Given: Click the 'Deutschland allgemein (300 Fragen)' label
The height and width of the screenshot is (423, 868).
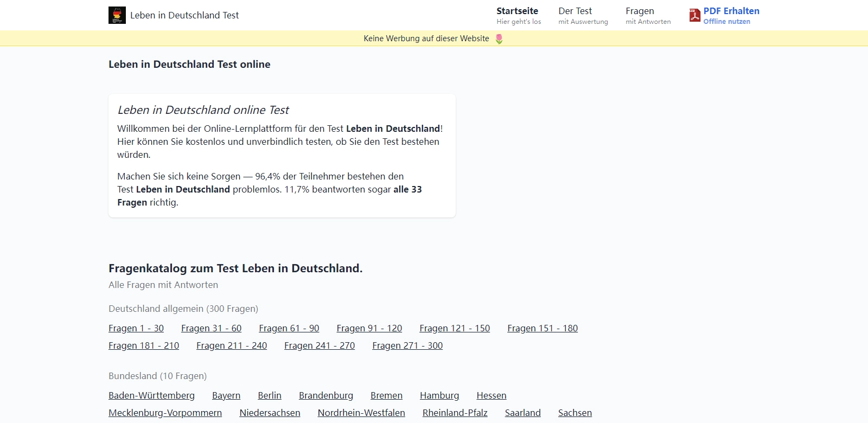Looking at the screenshot, I should (x=183, y=309).
